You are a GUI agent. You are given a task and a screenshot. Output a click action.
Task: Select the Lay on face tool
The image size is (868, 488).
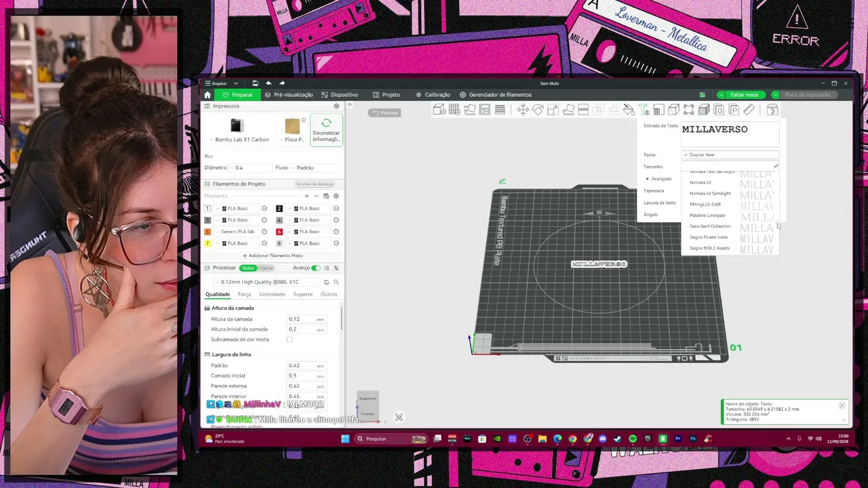point(568,110)
